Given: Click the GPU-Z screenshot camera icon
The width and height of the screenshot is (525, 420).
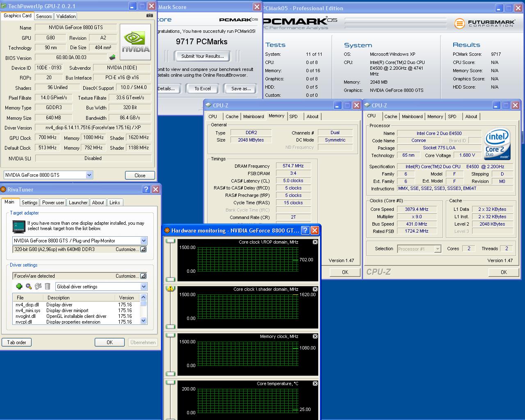Looking at the screenshot, I should tap(150, 16).
